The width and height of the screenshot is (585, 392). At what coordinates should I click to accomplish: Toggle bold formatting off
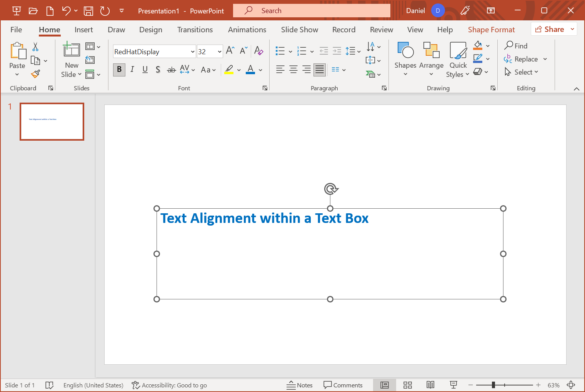click(x=119, y=70)
